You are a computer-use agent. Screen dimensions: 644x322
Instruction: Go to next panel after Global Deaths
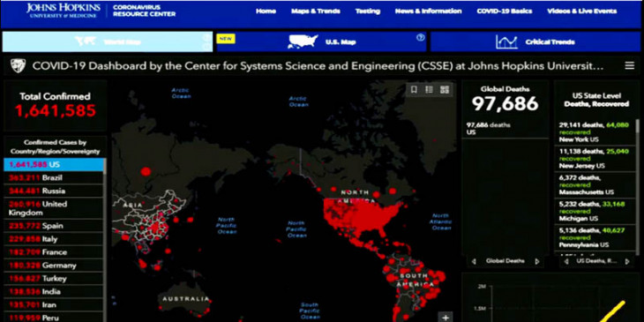click(x=536, y=261)
